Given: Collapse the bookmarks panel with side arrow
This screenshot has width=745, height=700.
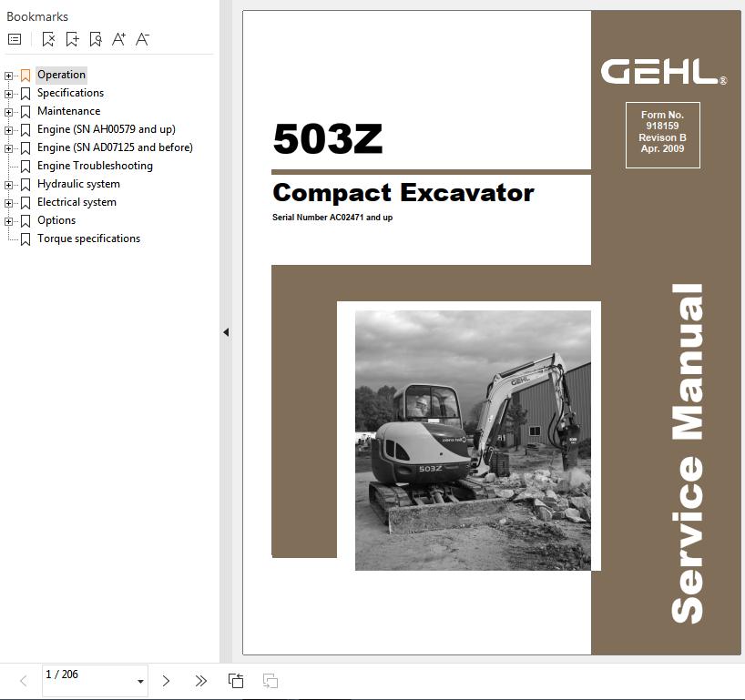Looking at the screenshot, I should [x=226, y=332].
